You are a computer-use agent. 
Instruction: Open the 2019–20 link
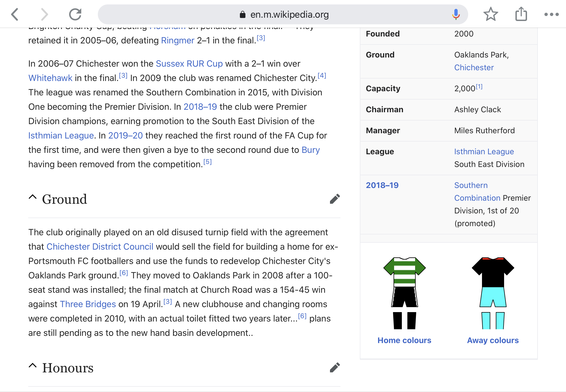click(x=125, y=135)
